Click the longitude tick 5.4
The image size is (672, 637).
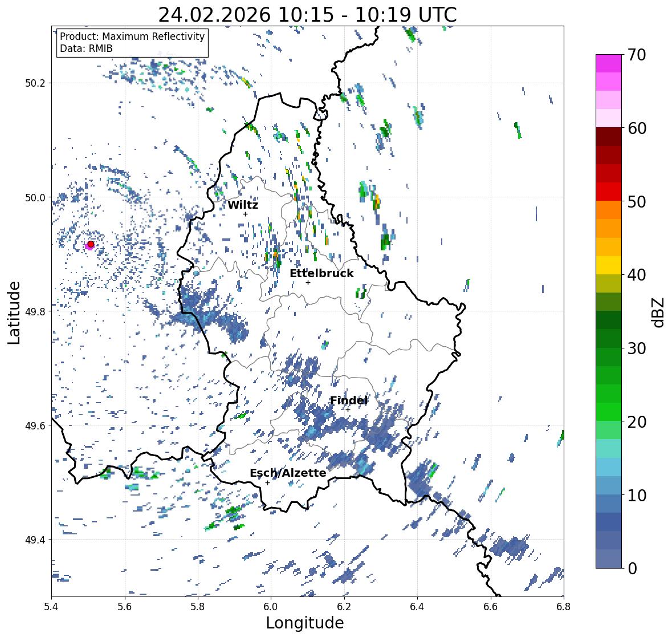[51, 607]
